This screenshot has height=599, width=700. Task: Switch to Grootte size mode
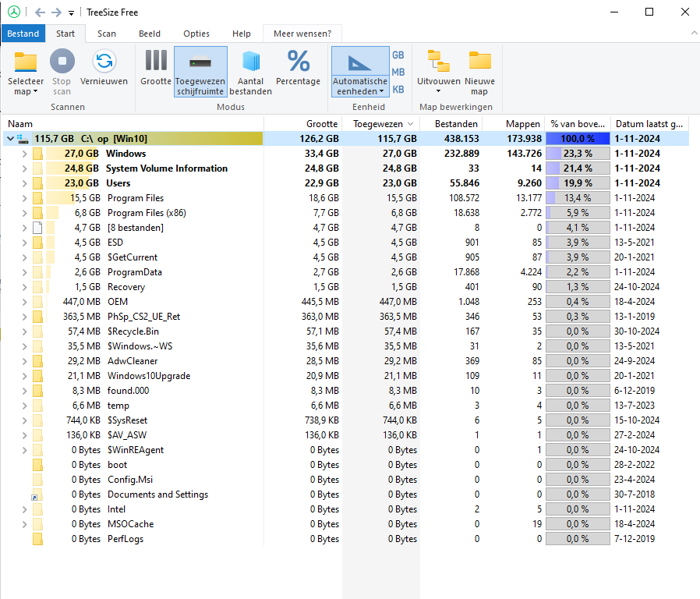156,62
